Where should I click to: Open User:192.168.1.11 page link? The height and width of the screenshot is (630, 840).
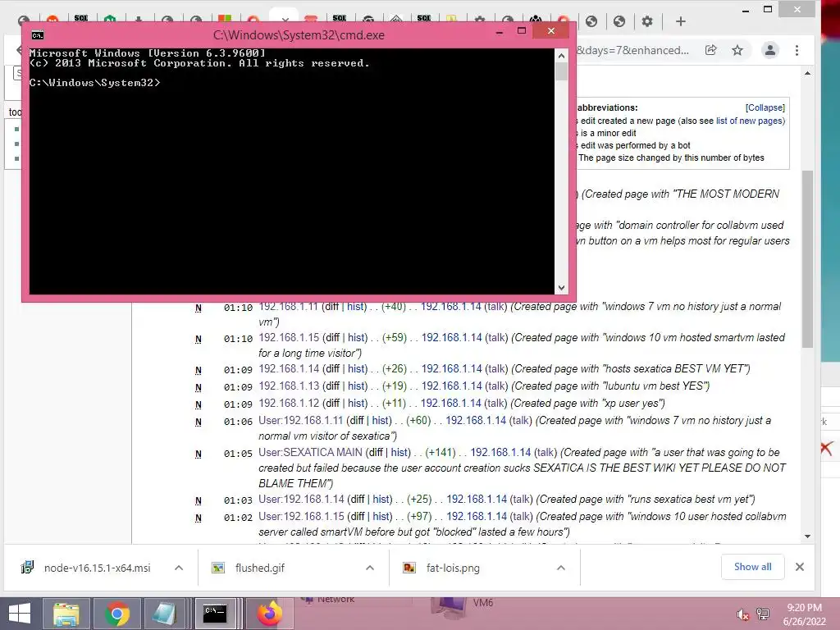(x=300, y=421)
